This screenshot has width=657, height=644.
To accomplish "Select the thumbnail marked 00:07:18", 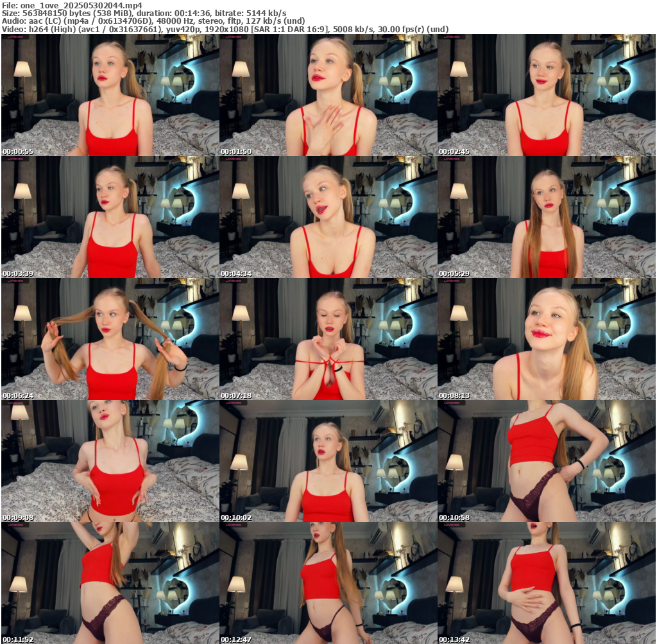I will tap(328, 339).
